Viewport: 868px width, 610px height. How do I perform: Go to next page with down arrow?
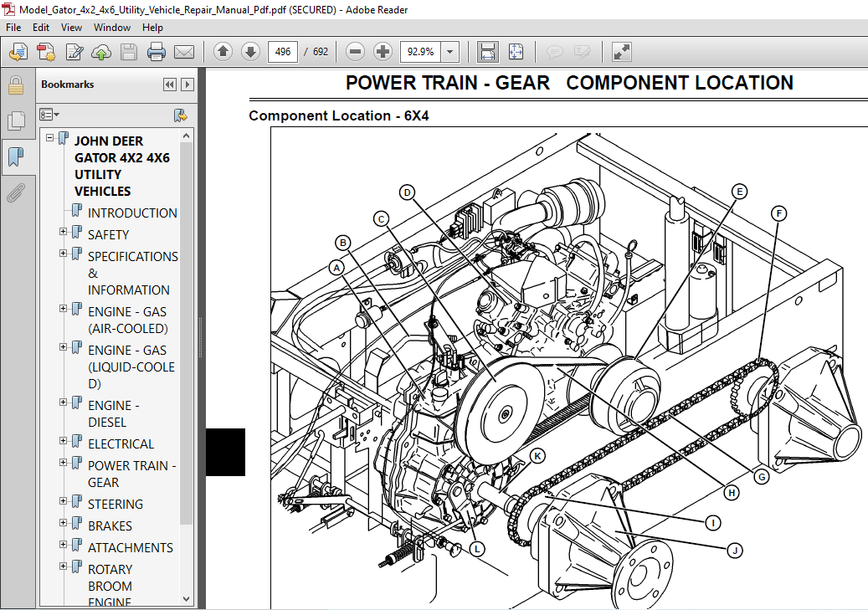click(251, 52)
